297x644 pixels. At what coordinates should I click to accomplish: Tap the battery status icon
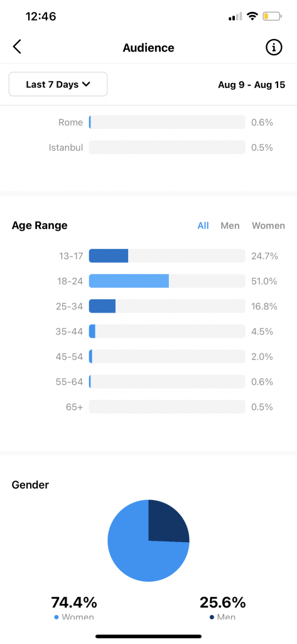click(272, 16)
